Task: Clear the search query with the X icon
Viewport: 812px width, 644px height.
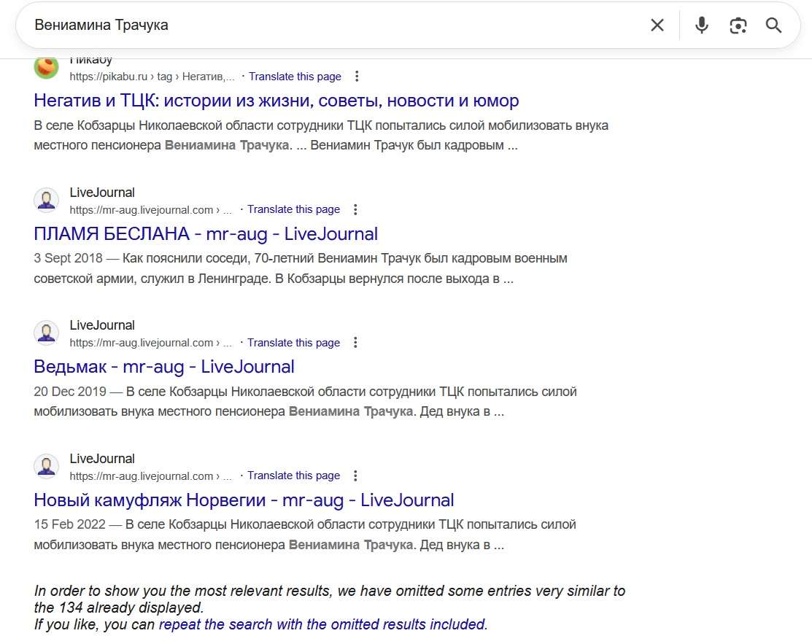Action: 657,26
